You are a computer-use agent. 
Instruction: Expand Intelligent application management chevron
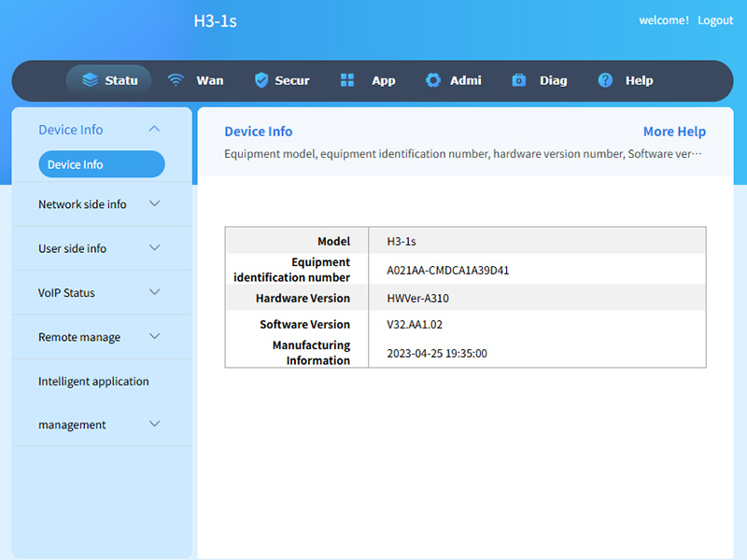click(x=154, y=424)
